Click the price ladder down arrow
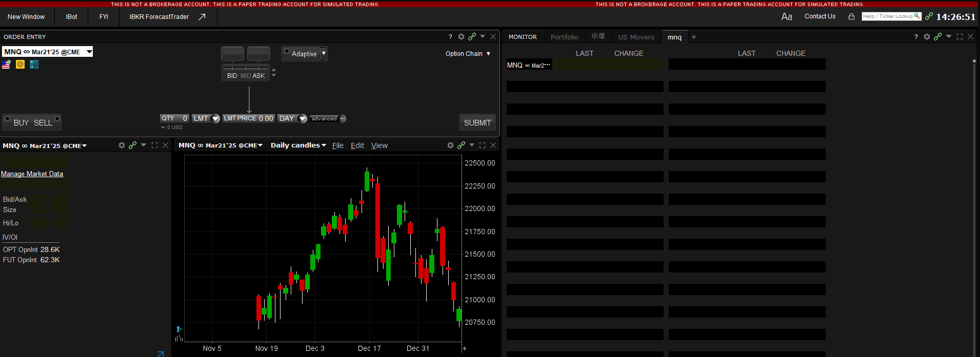 point(274,75)
